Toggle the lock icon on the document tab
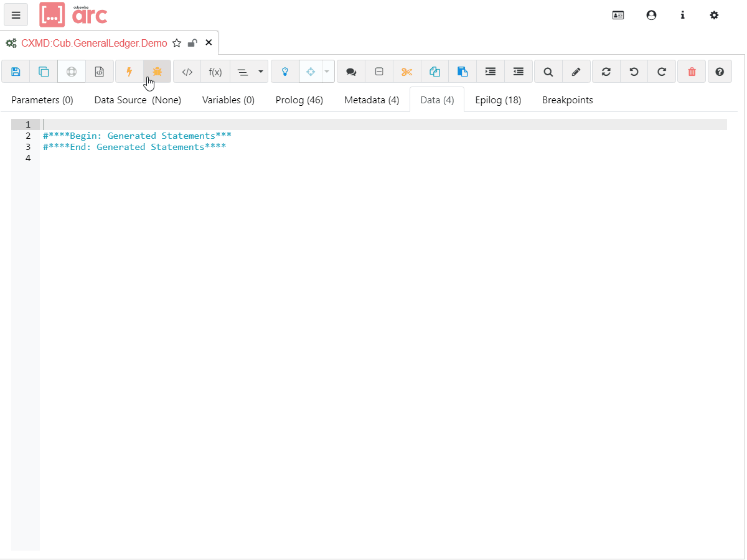747x560 pixels. (x=192, y=43)
